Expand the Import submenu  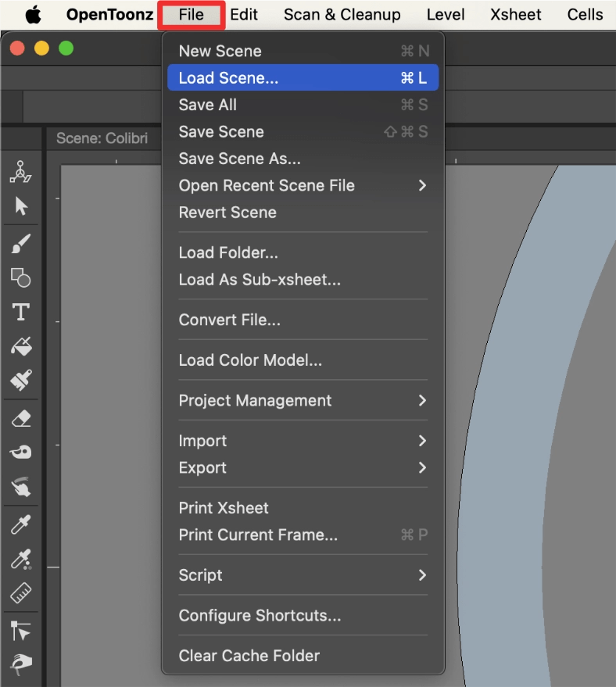(303, 440)
